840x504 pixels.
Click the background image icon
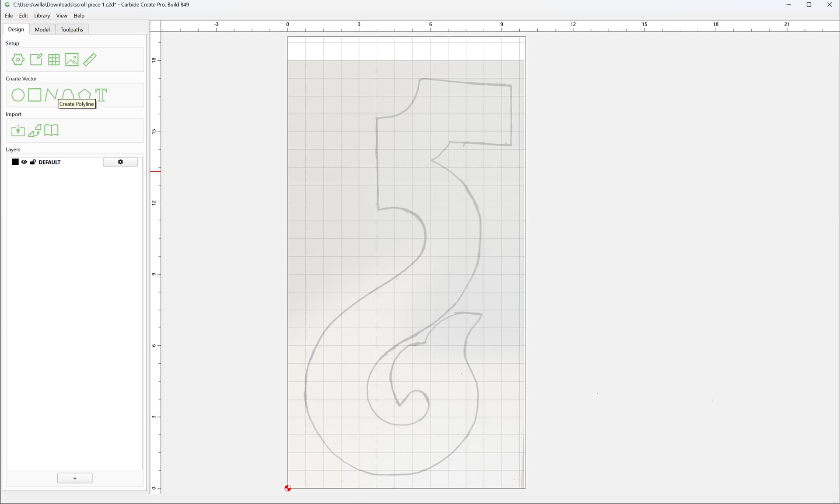click(72, 59)
